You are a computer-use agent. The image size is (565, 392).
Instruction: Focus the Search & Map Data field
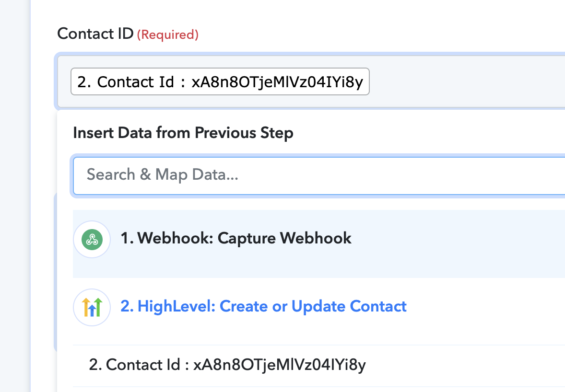tap(319, 175)
